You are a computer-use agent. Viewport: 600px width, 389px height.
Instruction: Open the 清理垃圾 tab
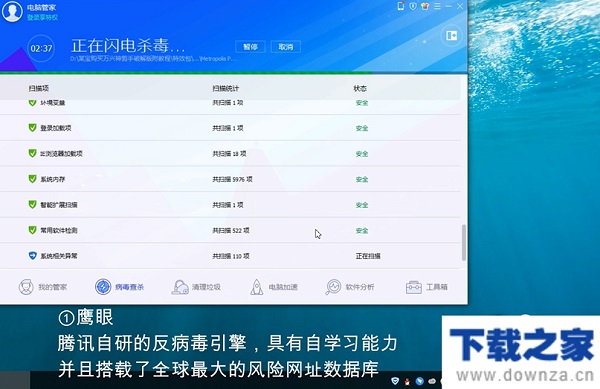click(x=196, y=287)
